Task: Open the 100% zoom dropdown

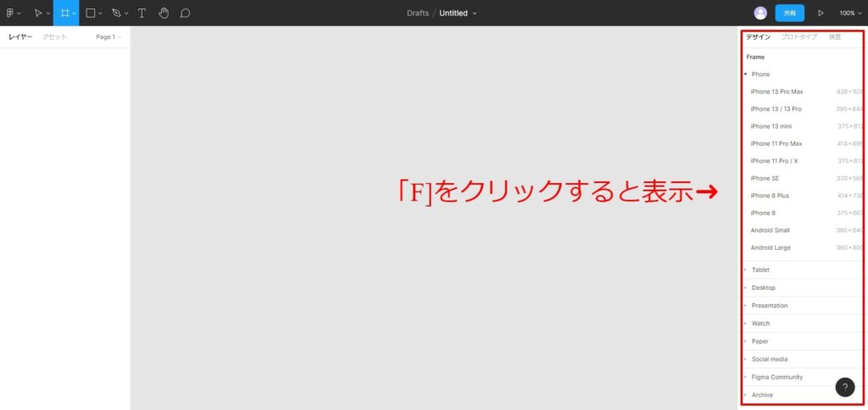Action: [850, 14]
